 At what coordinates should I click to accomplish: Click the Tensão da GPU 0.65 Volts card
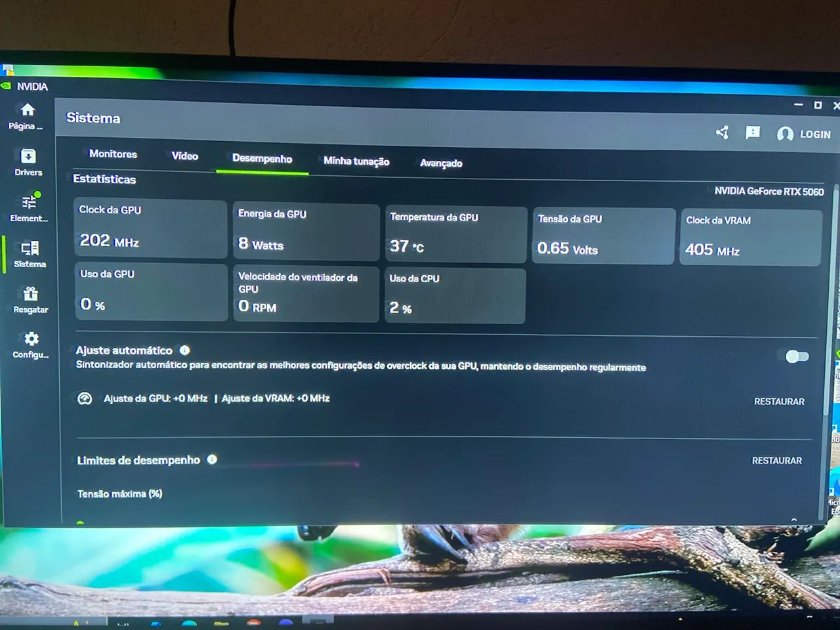coord(604,236)
